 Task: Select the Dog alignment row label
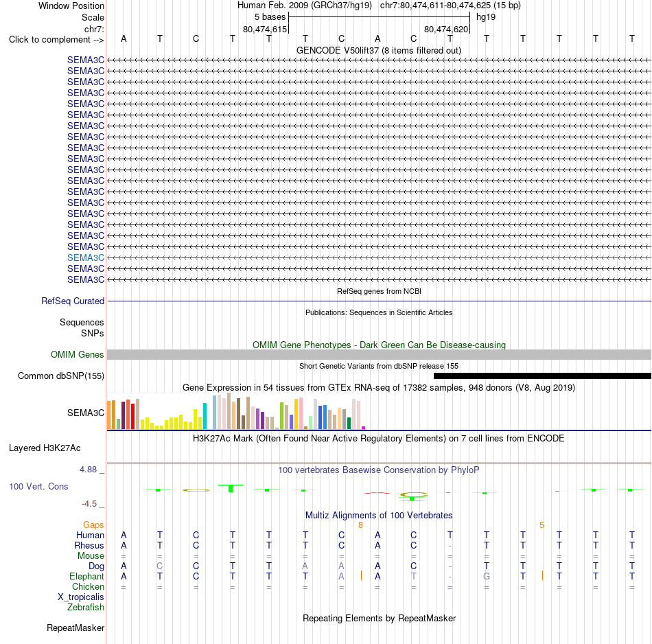[x=96, y=566]
